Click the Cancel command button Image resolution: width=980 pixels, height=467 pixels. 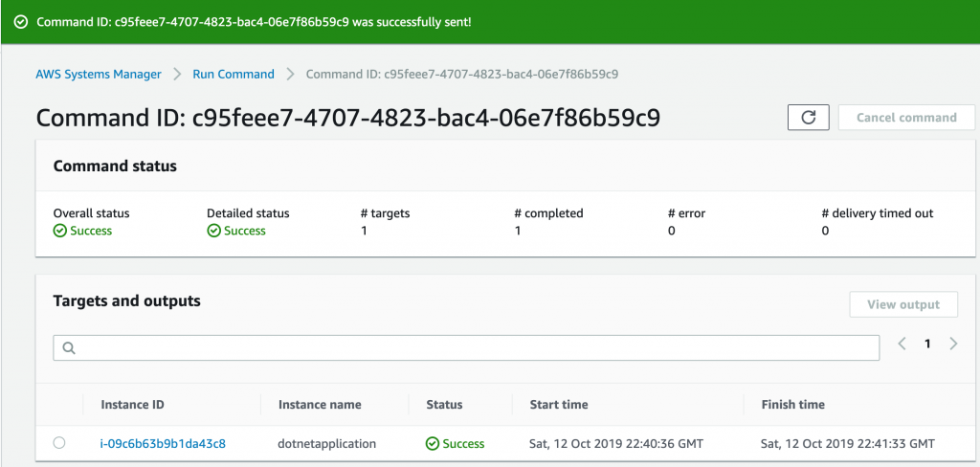coord(906,118)
